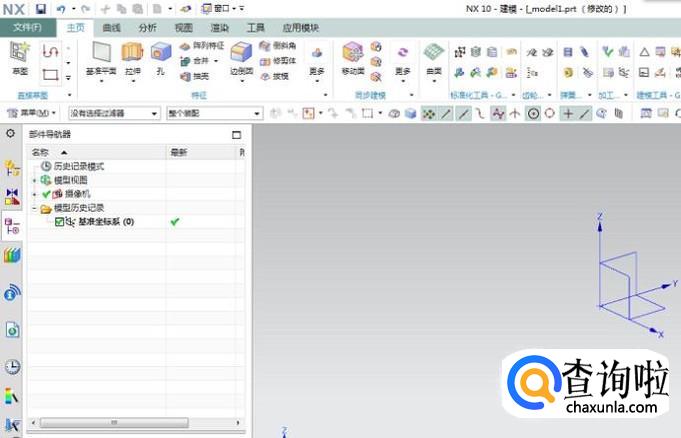The image size is (681, 438).
Task: Maximize the 部件导航器 panel toggle box
Action: pos(237,134)
